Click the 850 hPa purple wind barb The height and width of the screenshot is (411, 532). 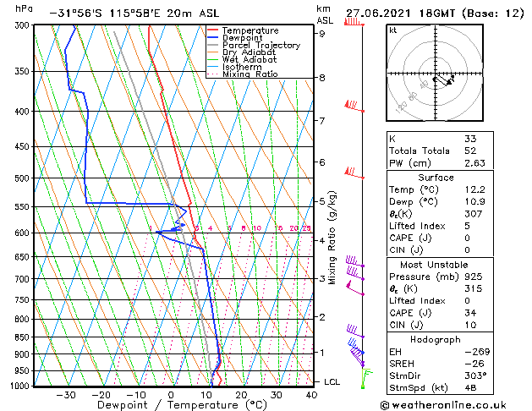coord(355,332)
